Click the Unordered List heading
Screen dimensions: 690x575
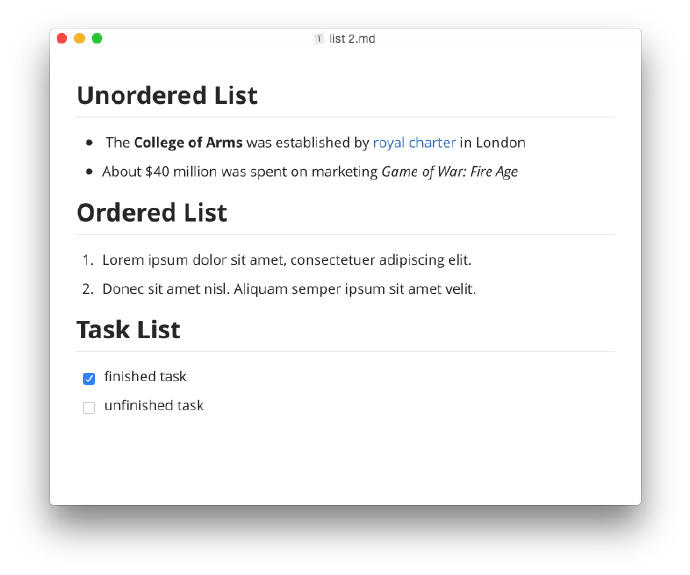[x=167, y=95]
